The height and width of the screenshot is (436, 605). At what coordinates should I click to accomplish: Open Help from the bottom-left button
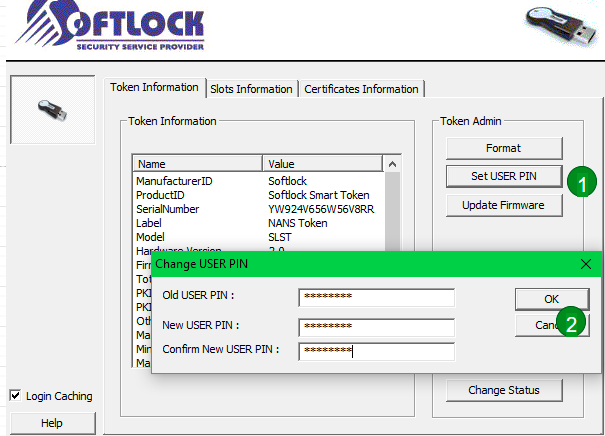pos(52,423)
